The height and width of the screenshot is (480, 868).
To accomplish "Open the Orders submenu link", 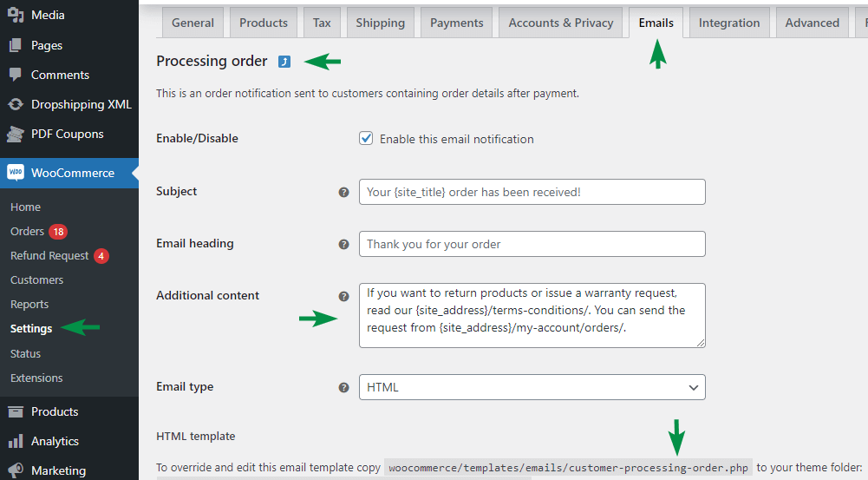I will pos(27,231).
